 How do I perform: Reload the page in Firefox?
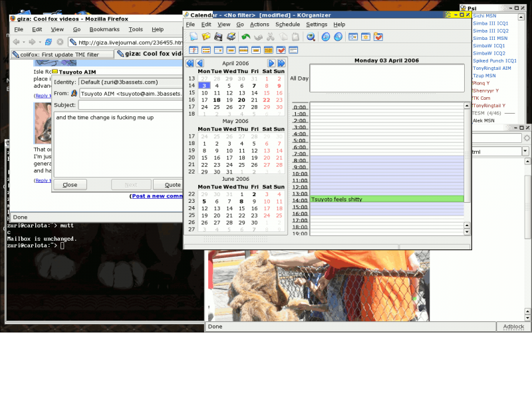pos(49,42)
